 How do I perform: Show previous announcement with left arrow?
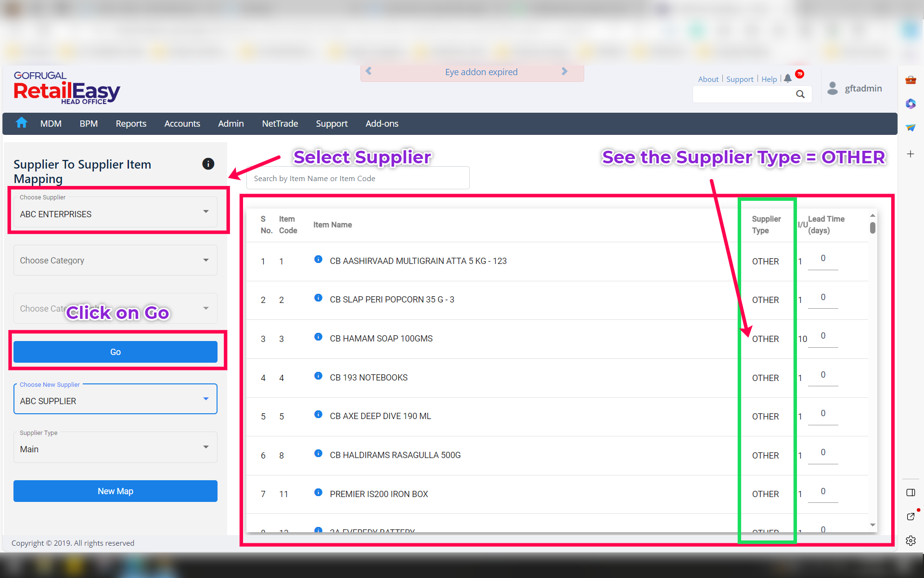(x=369, y=72)
